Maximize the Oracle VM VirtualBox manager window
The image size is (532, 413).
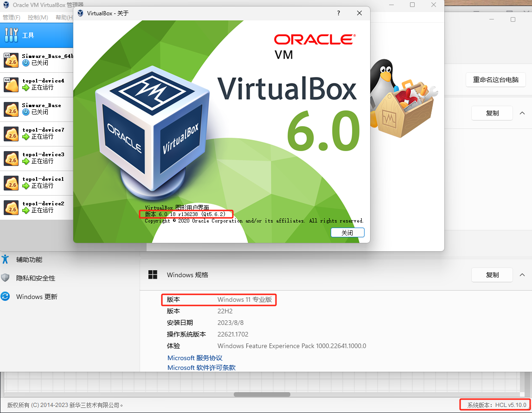click(412, 5)
